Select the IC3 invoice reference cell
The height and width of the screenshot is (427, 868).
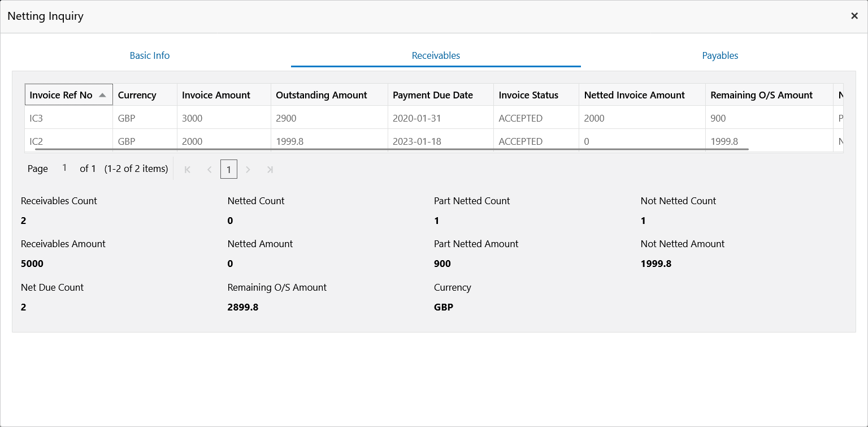pos(69,118)
